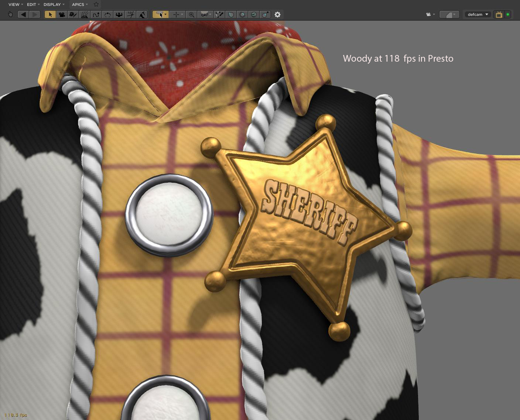
Task: Open the VIEW menu
Action: (x=16, y=4)
